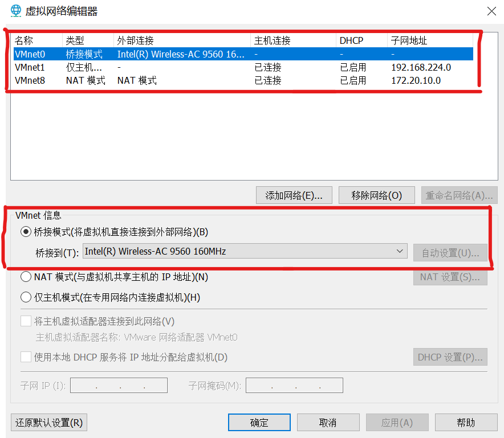Screen dimensions: 504x438
Task: Click the 自动设置(U)... button
Action: (x=450, y=253)
